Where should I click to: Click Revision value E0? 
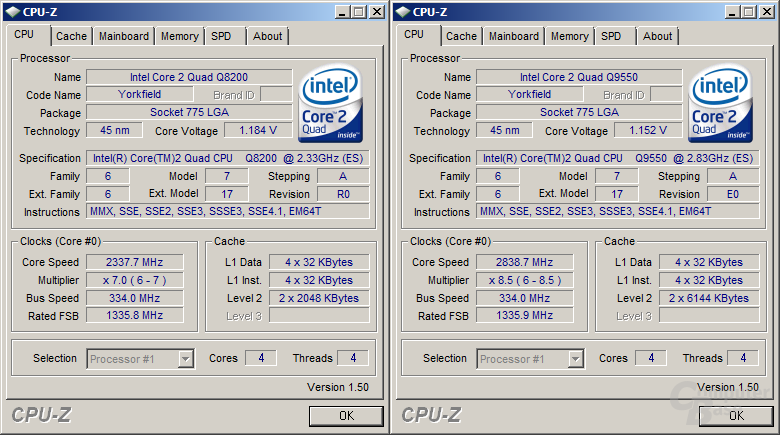coord(733,194)
